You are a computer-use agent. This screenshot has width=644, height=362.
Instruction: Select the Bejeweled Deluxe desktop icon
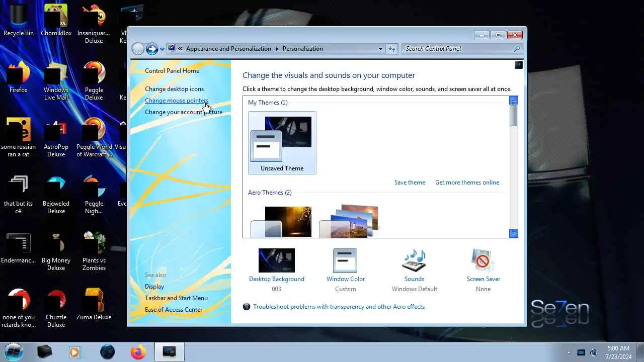[x=56, y=194]
